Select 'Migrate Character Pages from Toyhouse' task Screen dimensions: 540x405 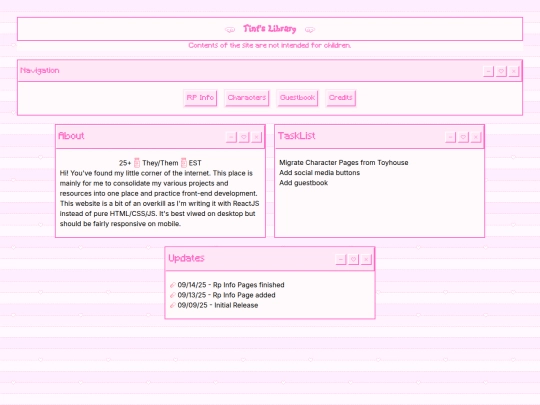344,163
